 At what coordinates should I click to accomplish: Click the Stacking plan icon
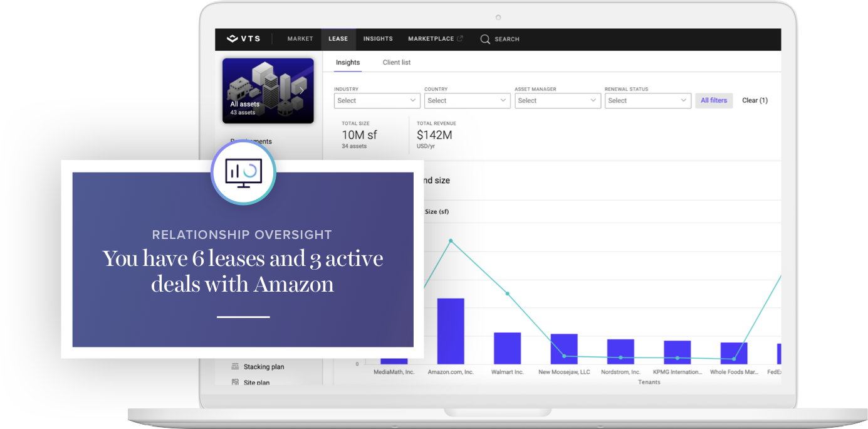tap(235, 366)
